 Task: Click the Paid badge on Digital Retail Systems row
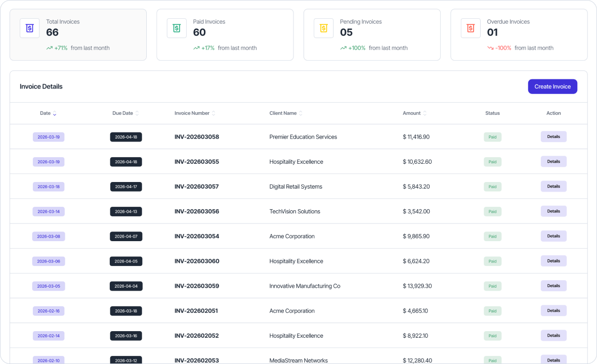(x=492, y=187)
